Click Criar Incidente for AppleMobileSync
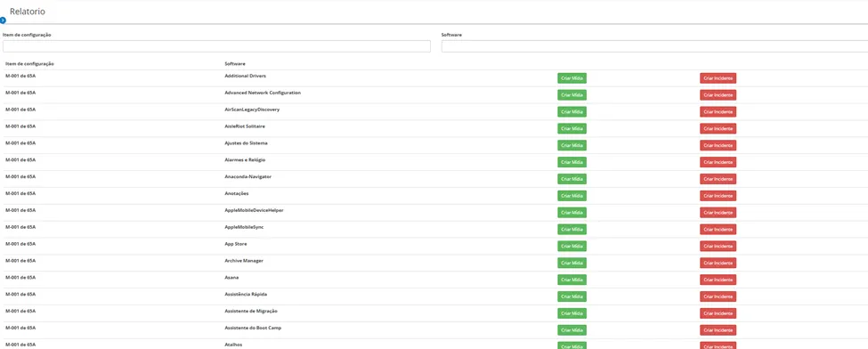Viewport: 868px width, 349px height. point(718,230)
